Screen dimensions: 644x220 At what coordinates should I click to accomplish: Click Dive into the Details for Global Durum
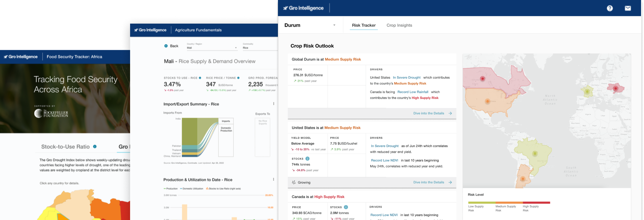[429, 113]
